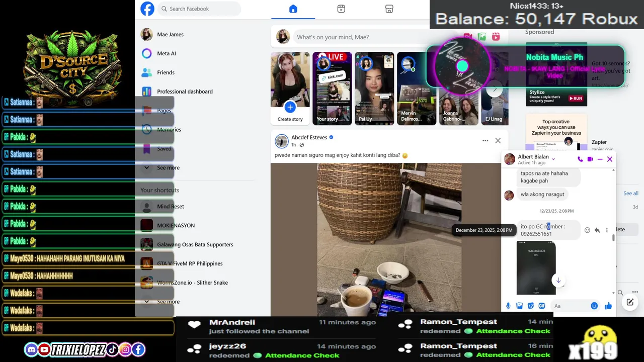Open the Home feed tab
Screen dimensions: 644x362
tap(293, 9)
